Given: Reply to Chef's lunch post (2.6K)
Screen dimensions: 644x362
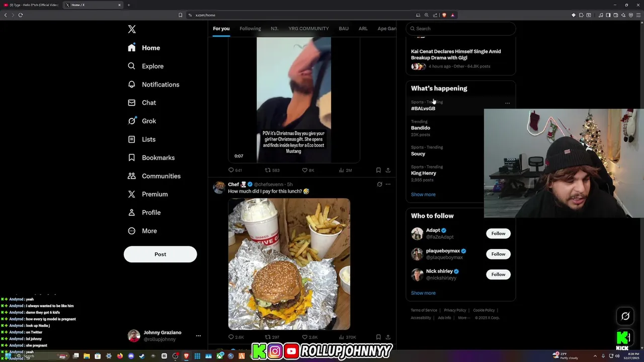Looking at the screenshot, I should click(236, 337).
